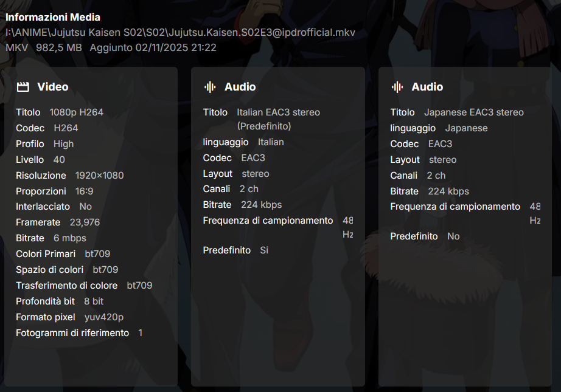
Task: Select the Italian EAC3 stereo title
Action: click(278, 112)
